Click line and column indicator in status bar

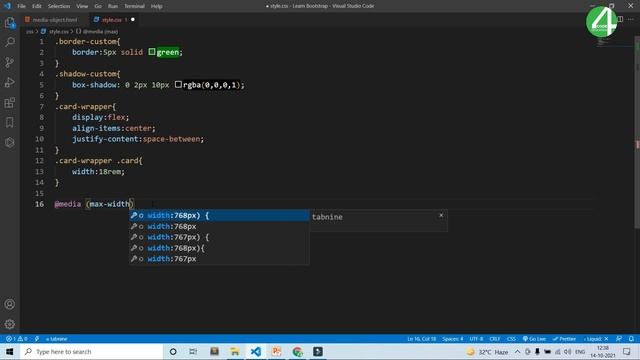421,339
